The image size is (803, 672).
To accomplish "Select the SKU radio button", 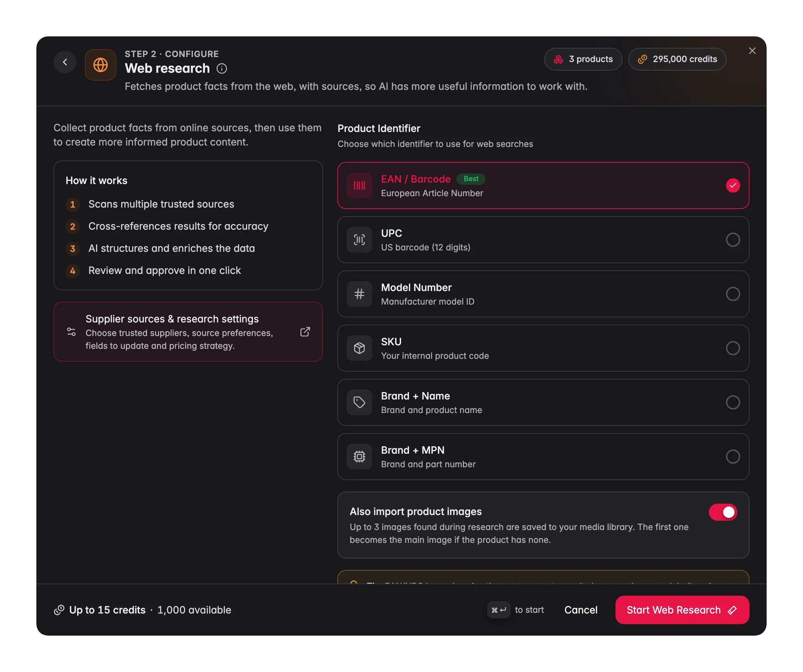I will click(733, 348).
